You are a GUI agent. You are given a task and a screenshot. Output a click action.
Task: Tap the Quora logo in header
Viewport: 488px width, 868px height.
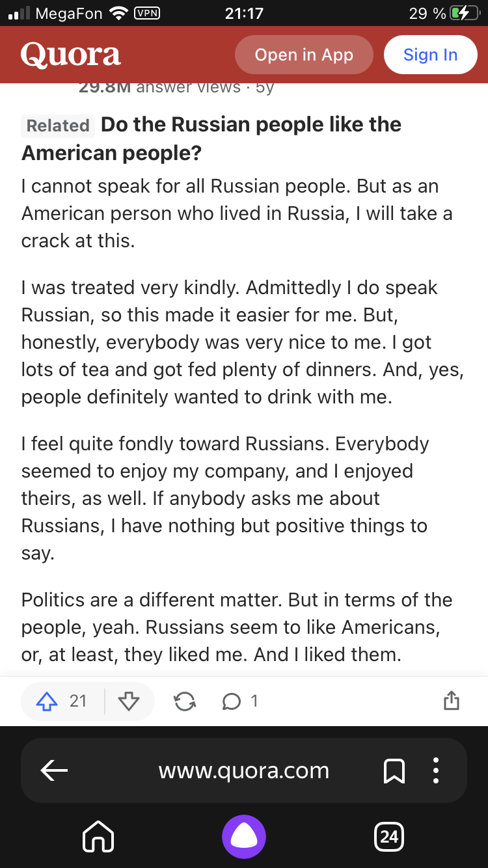(x=70, y=55)
